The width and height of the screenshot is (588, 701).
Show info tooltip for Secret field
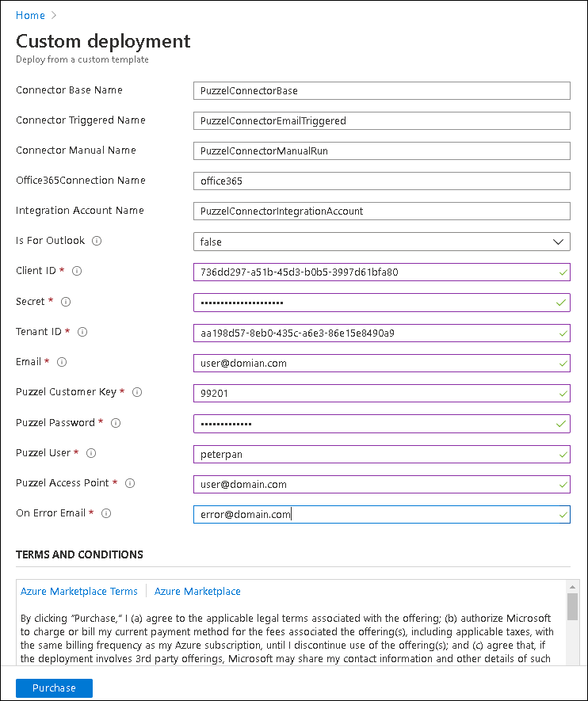coord(66,302)
